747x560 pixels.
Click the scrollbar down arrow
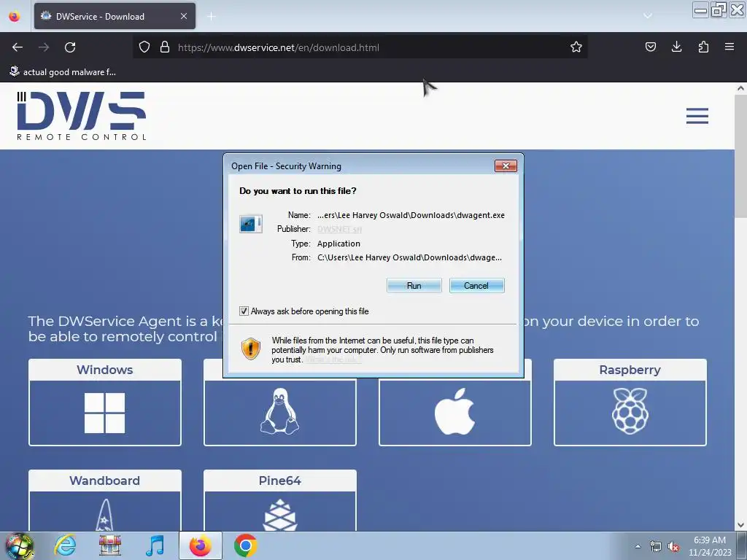(x=740, y=525)
